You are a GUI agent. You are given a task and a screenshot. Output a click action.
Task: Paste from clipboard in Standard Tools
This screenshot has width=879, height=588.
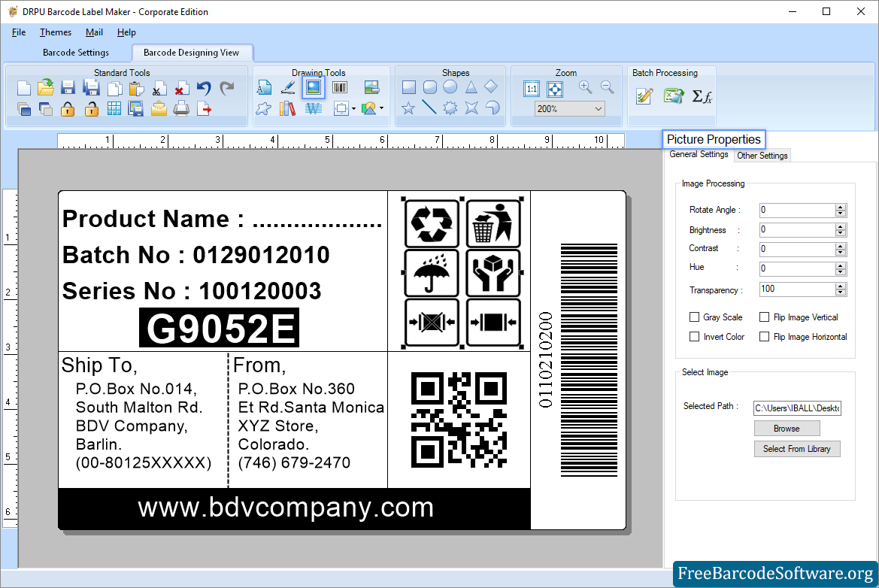coord(135,88)
